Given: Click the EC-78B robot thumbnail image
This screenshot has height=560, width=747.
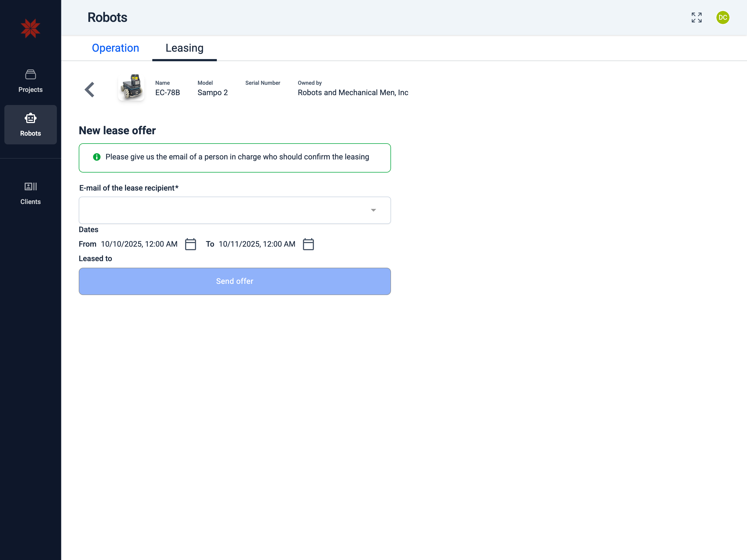Looking at the screenshot, I should coord(131,87).
